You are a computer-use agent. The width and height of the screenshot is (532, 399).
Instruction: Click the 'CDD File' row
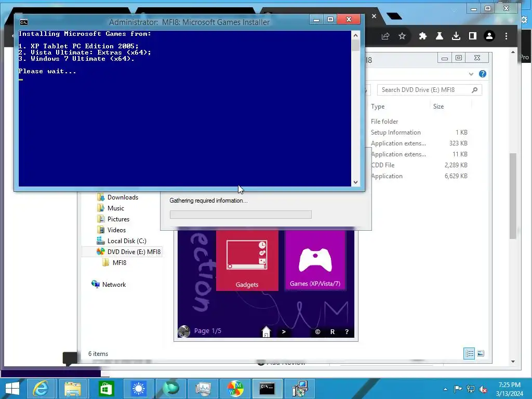pyautogui.click(x=419, y=165)
